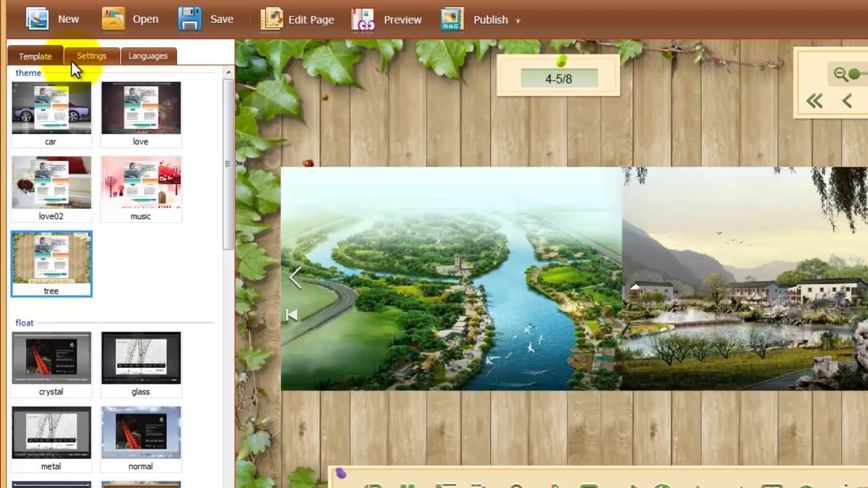Click the theme category heading
The height and width of the screenshot is (488, 868).
click(x=28, y=73)
